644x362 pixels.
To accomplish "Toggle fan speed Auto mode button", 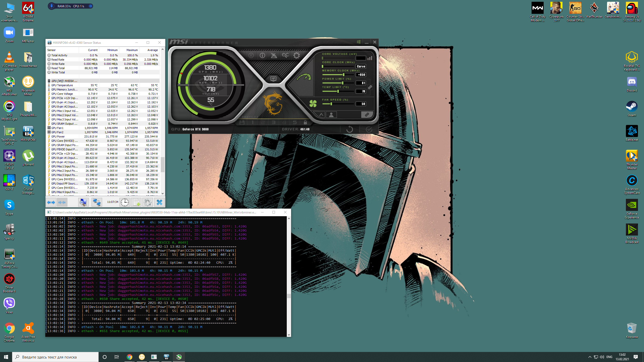I will point(321,115).
